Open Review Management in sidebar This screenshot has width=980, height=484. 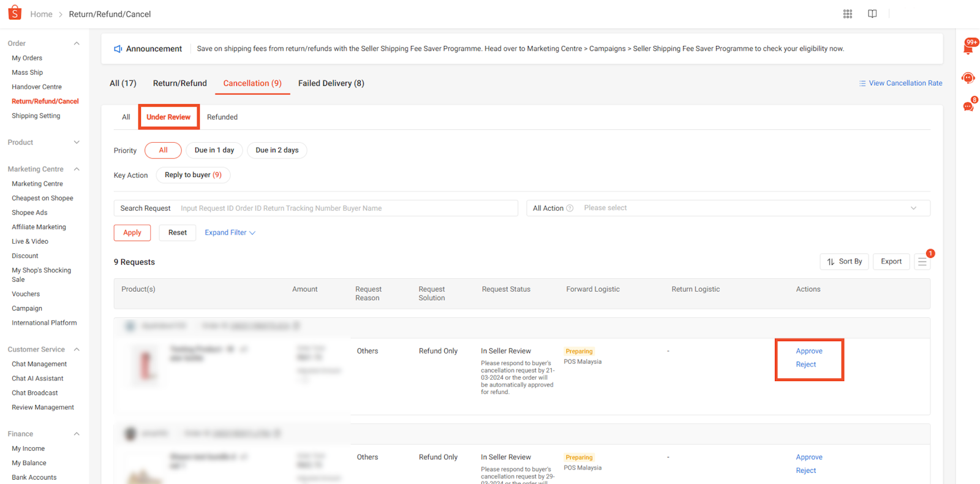tap(43, 407)
